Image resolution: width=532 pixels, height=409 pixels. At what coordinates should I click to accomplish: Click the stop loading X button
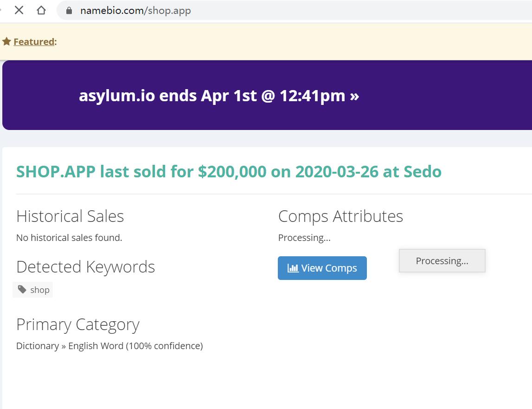pyautogui.click(x=19, y=10)
